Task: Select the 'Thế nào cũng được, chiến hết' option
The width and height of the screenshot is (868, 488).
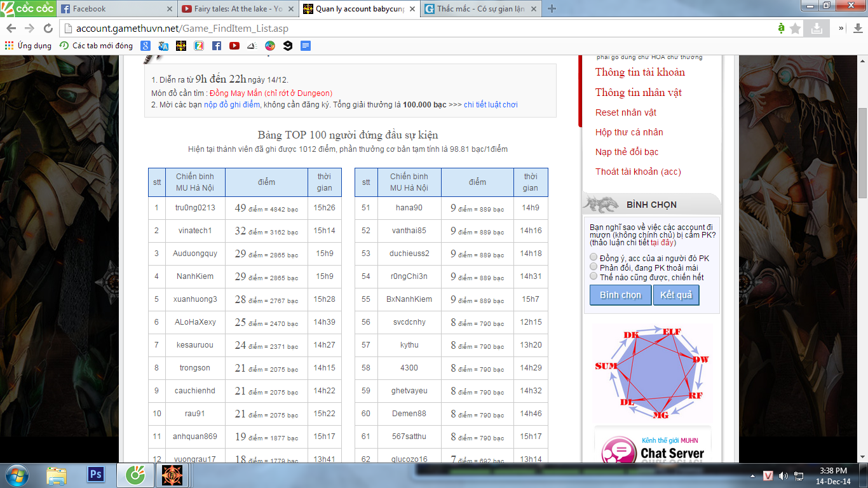Action: tap(594, 276)
